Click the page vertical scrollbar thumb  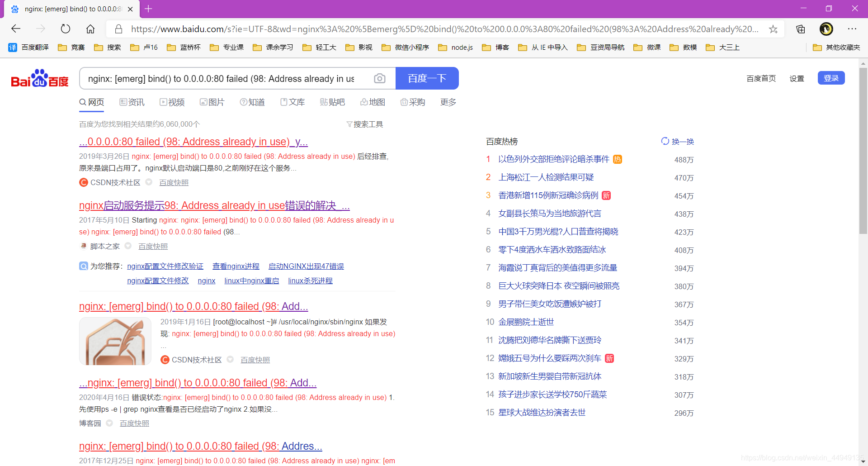tap(863, 151)
